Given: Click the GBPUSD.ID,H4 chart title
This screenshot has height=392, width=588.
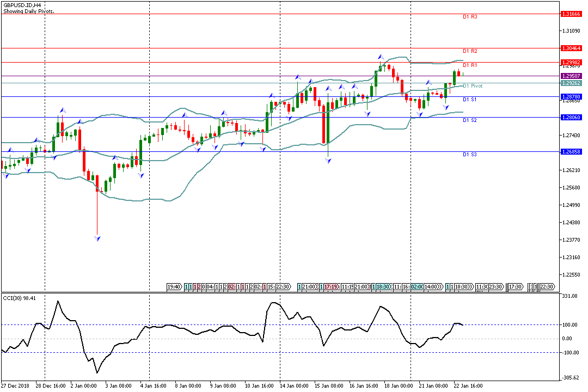Looking at the screenshot, I should [22, 4].
